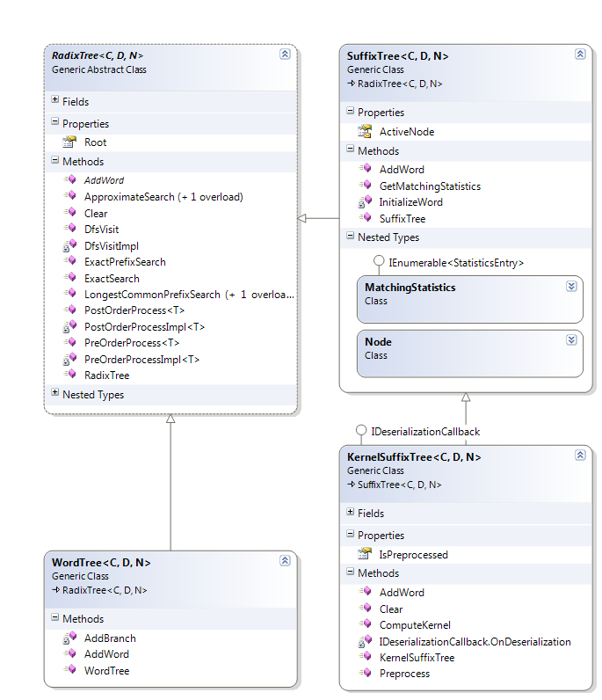Collapse the WordTree class chevron
602x700 pixels.
pos(285,561)
